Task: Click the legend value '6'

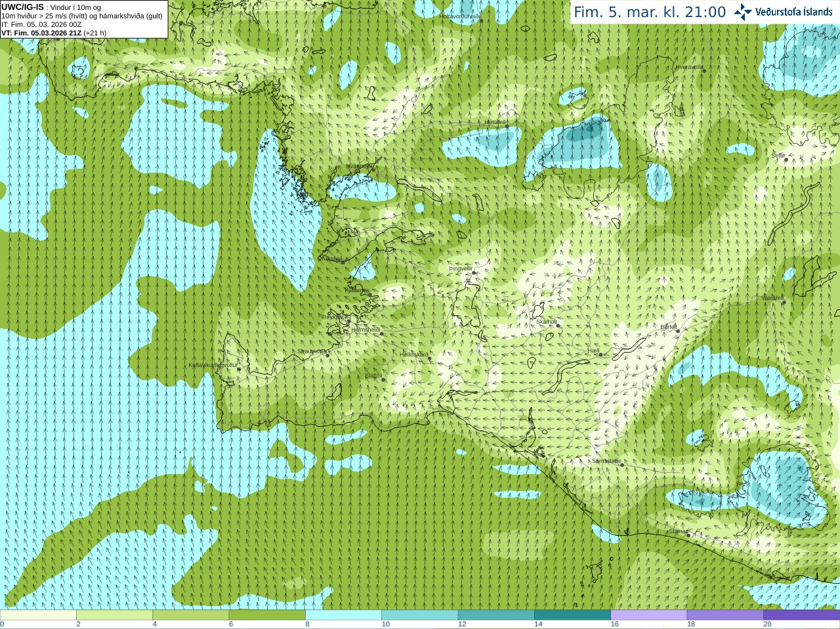Action: point(231,624)
